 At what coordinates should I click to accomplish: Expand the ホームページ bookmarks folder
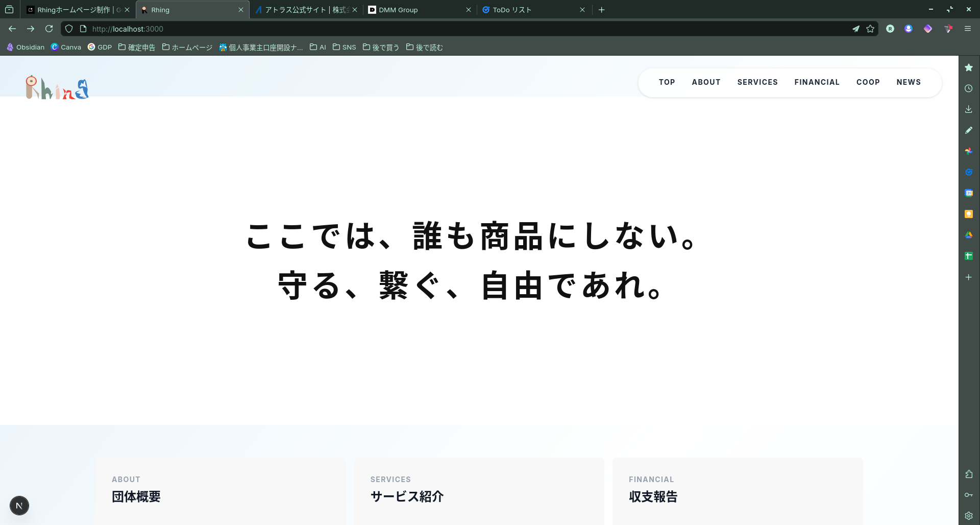(187, 47)
